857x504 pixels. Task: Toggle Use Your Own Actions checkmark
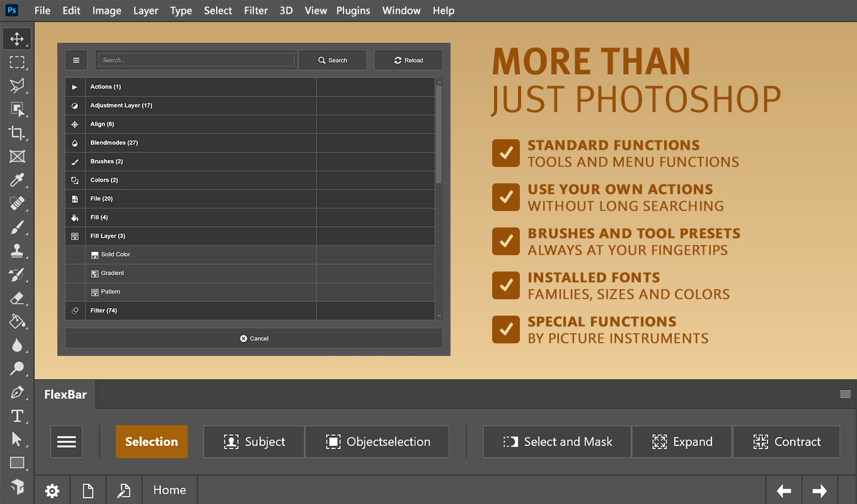click(x=505, y=197)
